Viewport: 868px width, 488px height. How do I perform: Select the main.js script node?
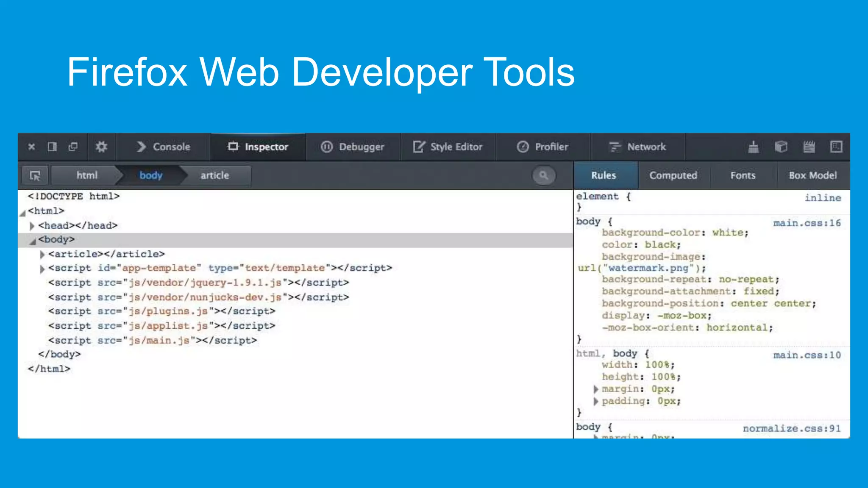pos(153,341)
